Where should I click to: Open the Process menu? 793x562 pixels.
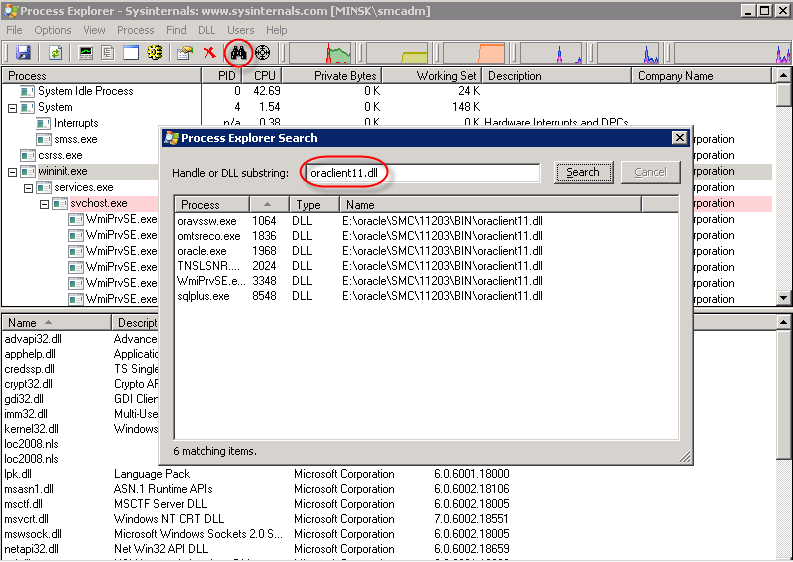pos(136,30)
